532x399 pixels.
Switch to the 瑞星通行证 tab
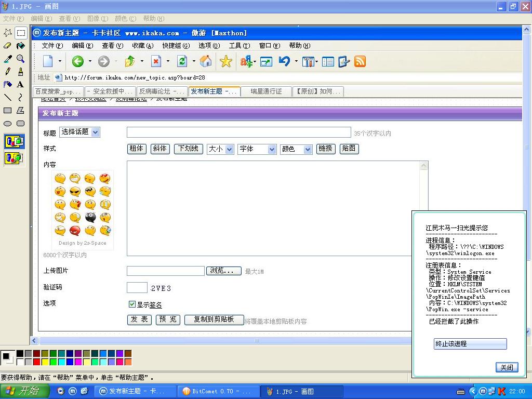pos(267,91)
